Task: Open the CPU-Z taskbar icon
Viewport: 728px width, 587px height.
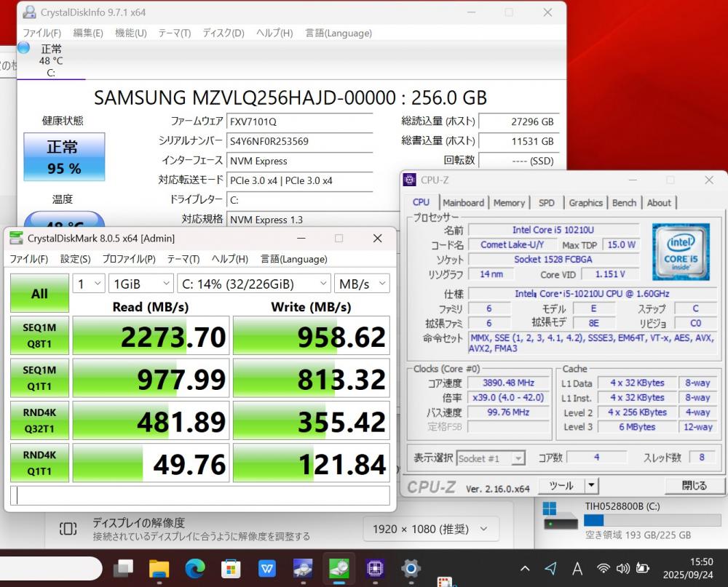Action: pyautogui.click(x=375, y=568)
